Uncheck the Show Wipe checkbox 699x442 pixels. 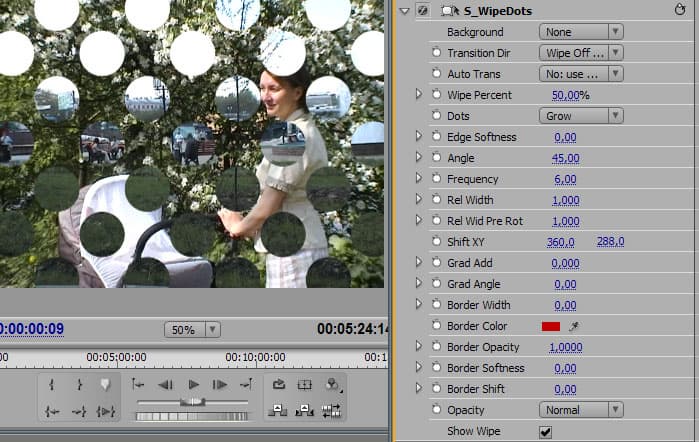click(545, 431)
